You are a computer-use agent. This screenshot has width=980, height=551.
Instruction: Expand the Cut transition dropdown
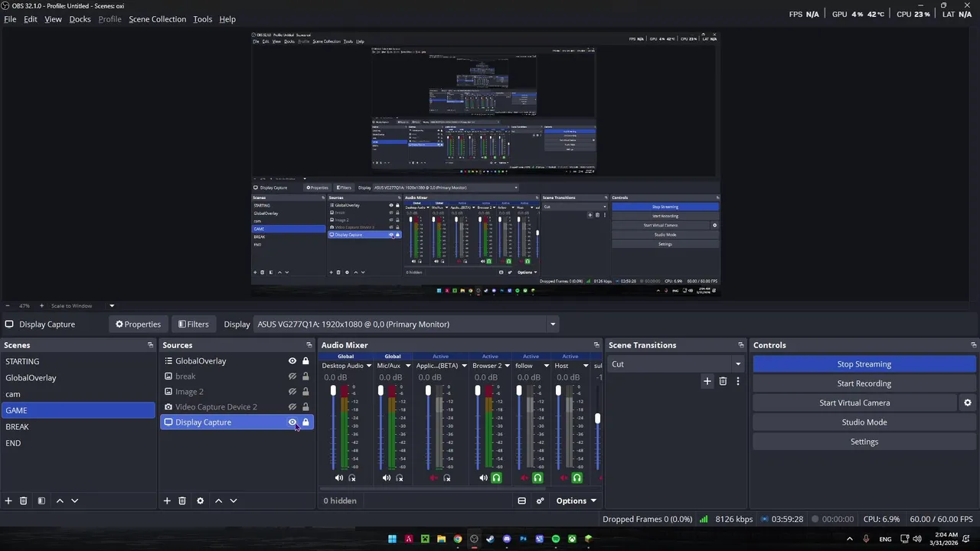[738, 364]
